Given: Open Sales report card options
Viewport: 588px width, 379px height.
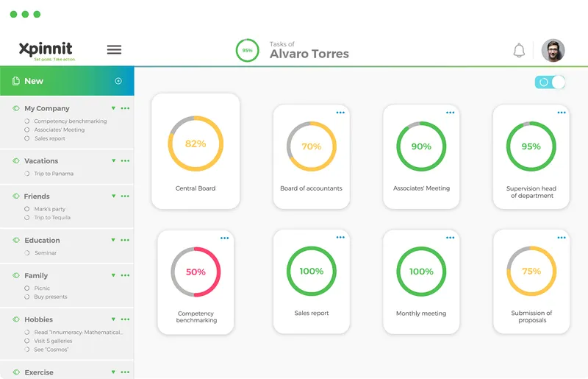Looking at the screenshot, I should (x=340, y=237).
